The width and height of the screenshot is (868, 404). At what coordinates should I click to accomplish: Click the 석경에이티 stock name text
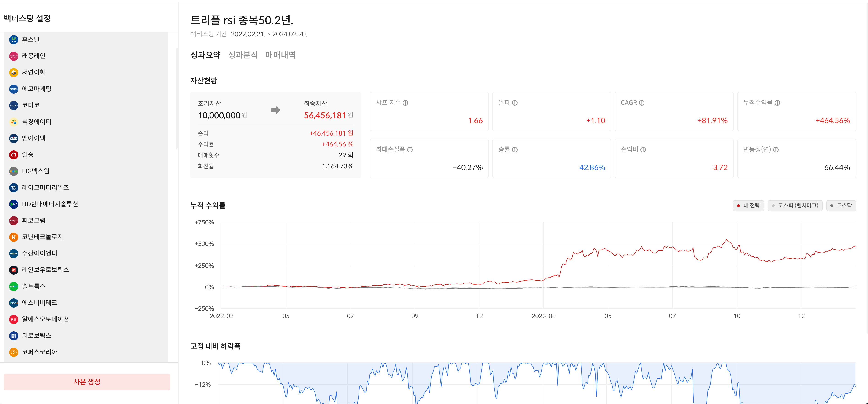pyautogui.click(x=36, y=122)
